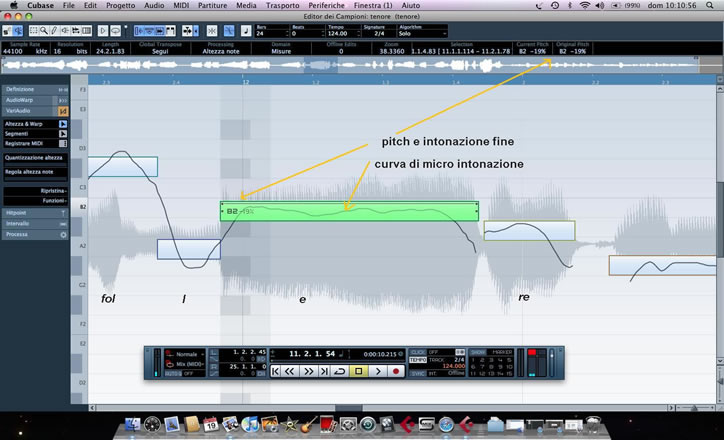Select the Draw pencil tool
Screen dimensions: 724x440
pos(54,31)
